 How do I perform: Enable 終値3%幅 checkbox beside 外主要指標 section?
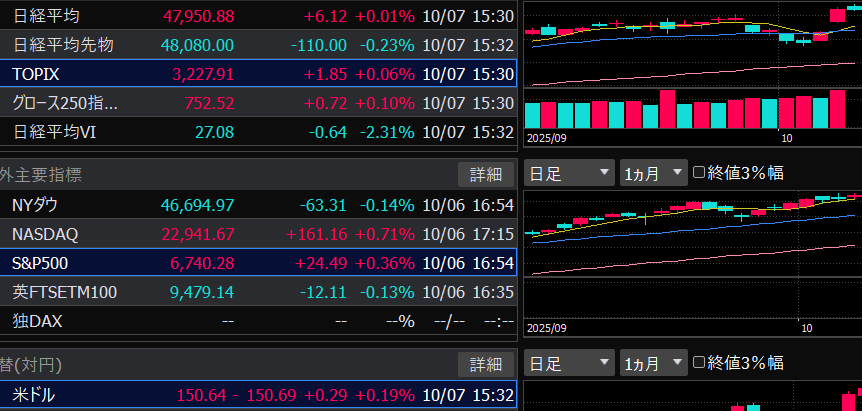(x=699, y=173)
